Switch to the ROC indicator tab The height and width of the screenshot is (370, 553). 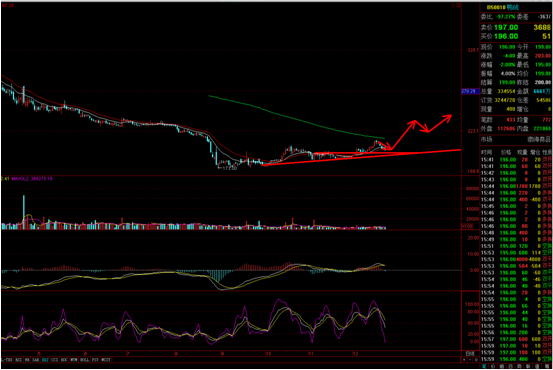64,360
